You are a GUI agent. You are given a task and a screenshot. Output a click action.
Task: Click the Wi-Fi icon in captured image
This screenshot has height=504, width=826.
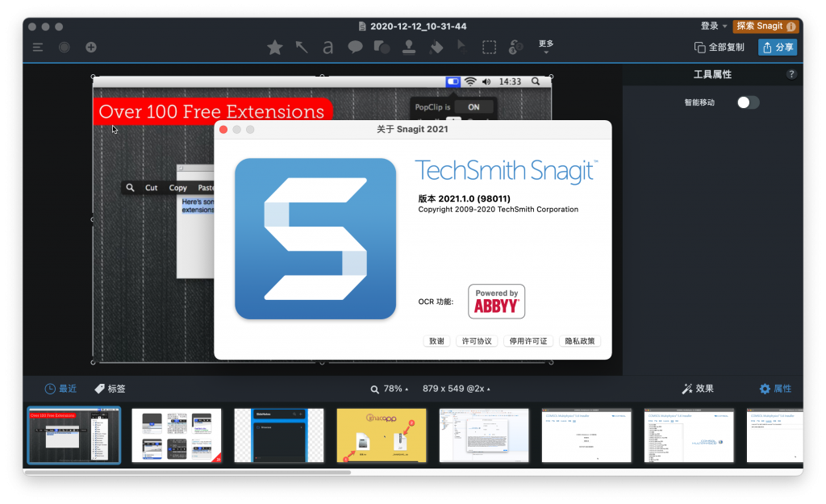470,81
